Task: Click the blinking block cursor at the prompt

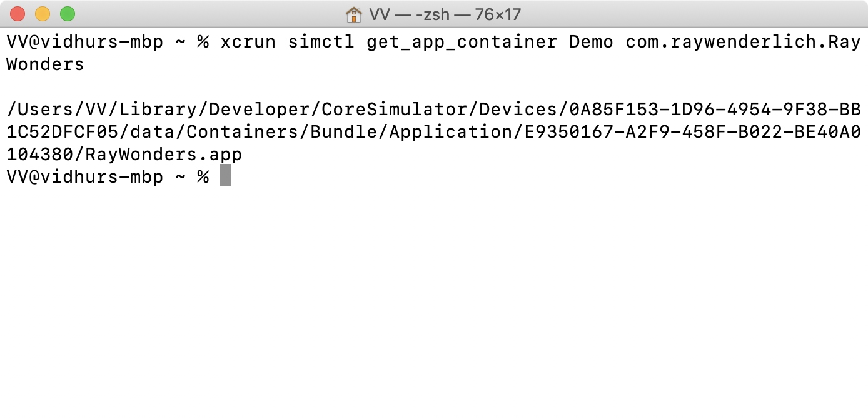Action: (226, 176)
